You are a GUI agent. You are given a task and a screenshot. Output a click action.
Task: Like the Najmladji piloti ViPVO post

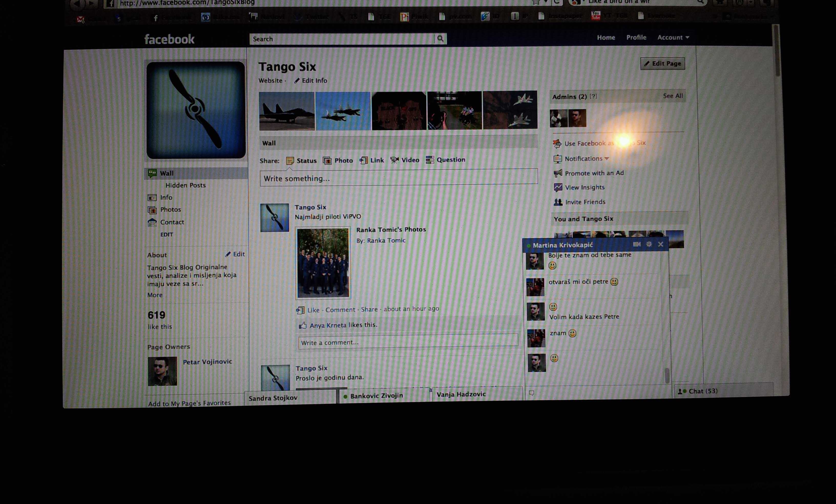pyautogui.click(x=313, y=310)
